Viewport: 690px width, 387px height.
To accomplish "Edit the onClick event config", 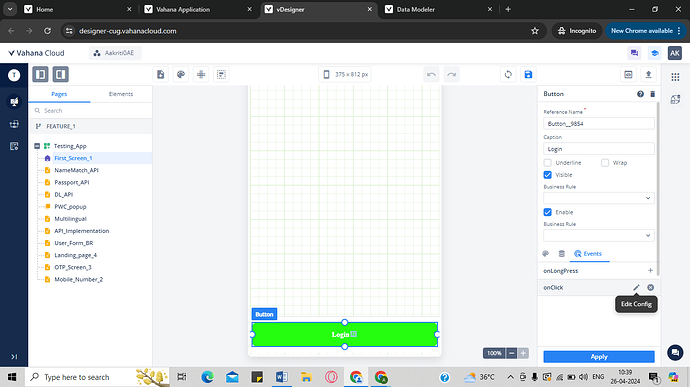I will (636, 287).
